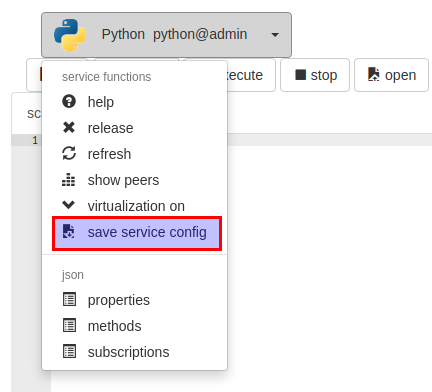Click line 1 in the editor gutter
This screenshot has width=432, height=392.
point(35,140)
